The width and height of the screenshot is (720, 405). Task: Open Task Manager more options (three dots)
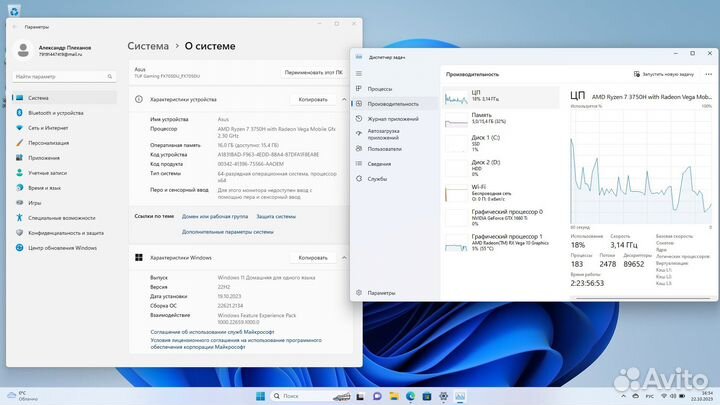[708, 74]
